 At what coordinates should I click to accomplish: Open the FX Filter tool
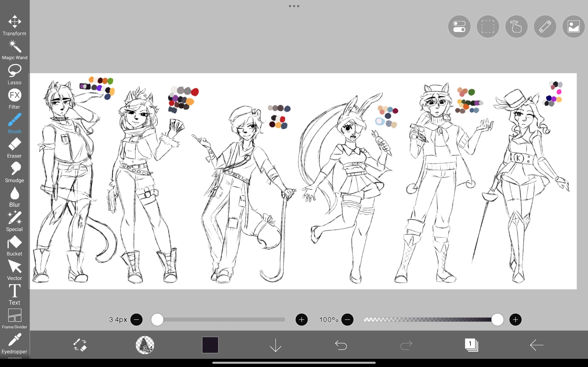click(x=14, y=98)
